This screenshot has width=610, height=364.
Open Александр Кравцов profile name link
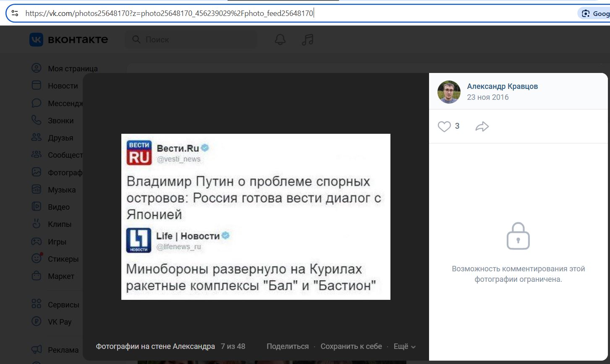[x=503, y=86]
